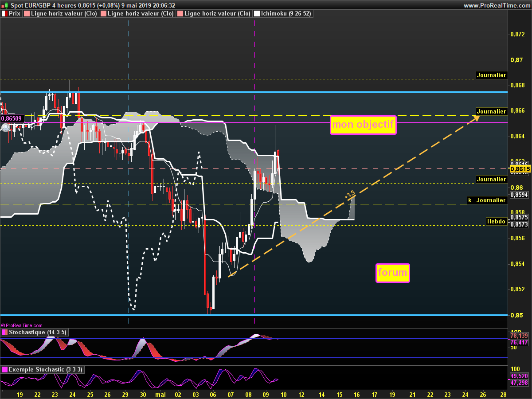Screen dimensions: 532x399
Task: Click the 0,8575 price tag
Action: tap(519, 218)
